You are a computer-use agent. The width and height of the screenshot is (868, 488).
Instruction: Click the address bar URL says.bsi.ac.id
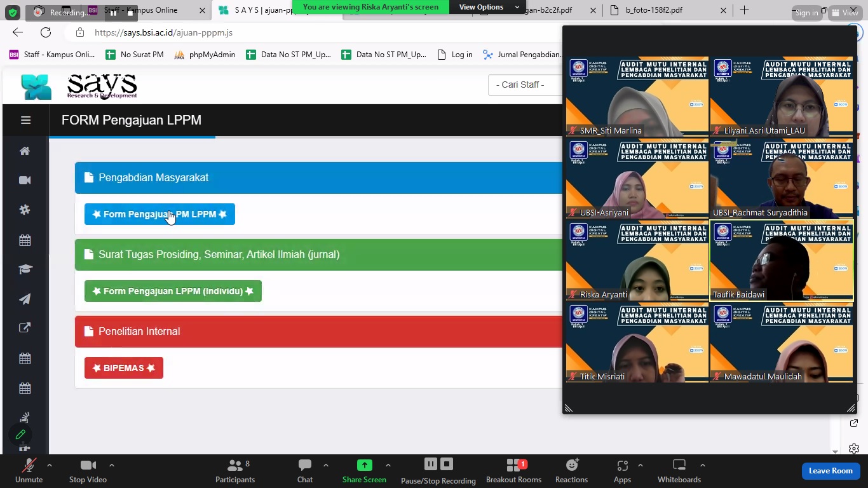pos(163,32)
